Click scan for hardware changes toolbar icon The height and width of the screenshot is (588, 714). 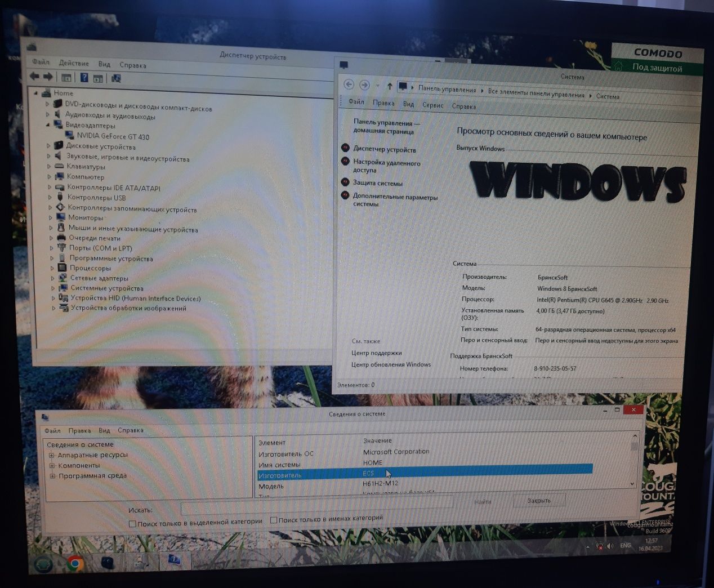click(x=117, y=78)
